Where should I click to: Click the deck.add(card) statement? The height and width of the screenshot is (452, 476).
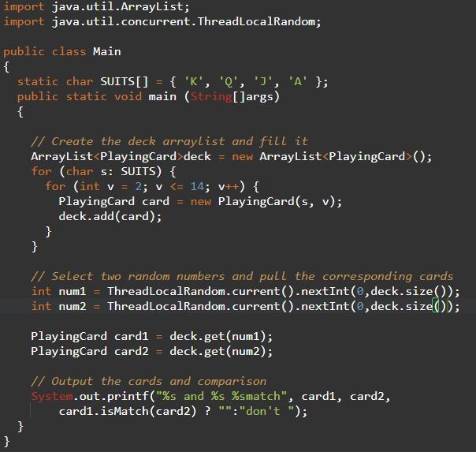point(110,217)
